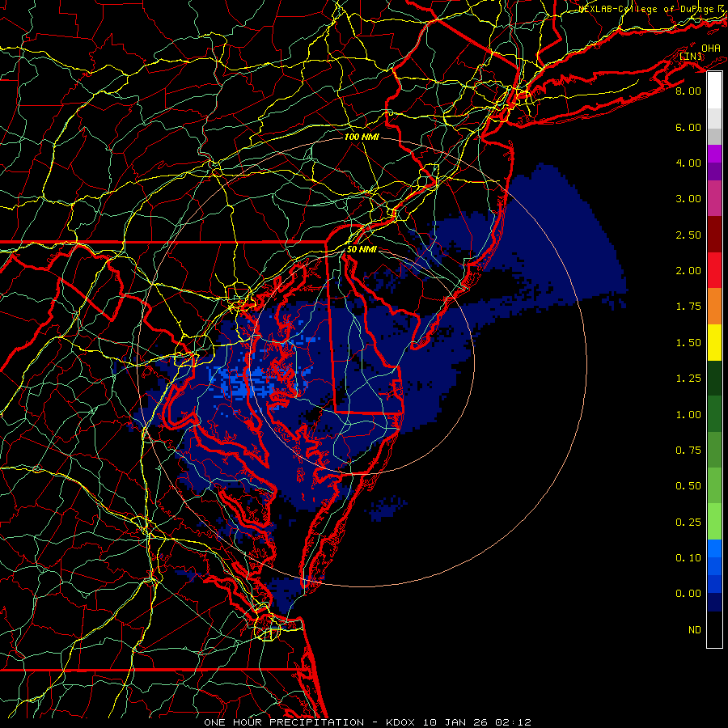Image resolution: width=728 pixels, height=728 pixels.
Task: Click the white 8.00 inch legend swatch
Action: click(x=714, y=91)
